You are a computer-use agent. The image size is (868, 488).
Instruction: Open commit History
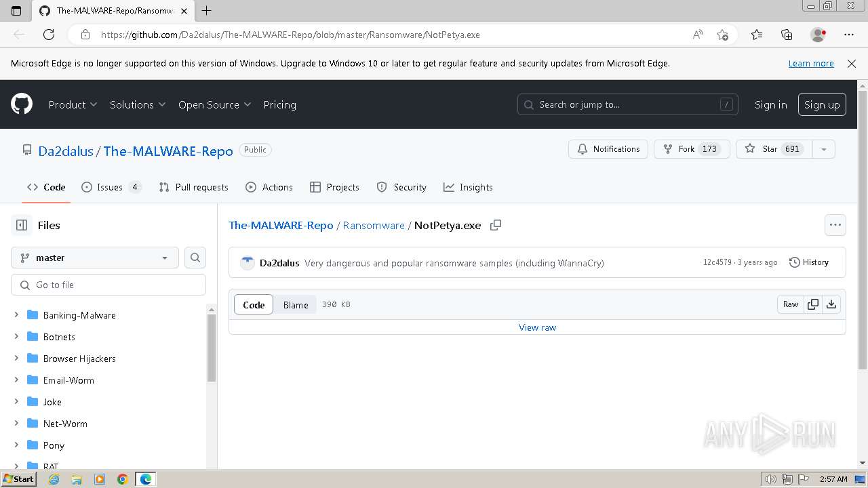coord(808,262)
